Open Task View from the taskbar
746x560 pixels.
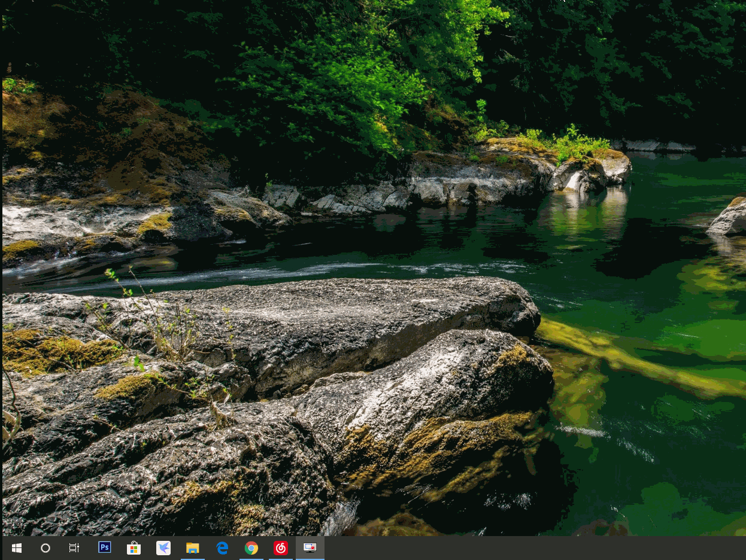coord(74,548)
